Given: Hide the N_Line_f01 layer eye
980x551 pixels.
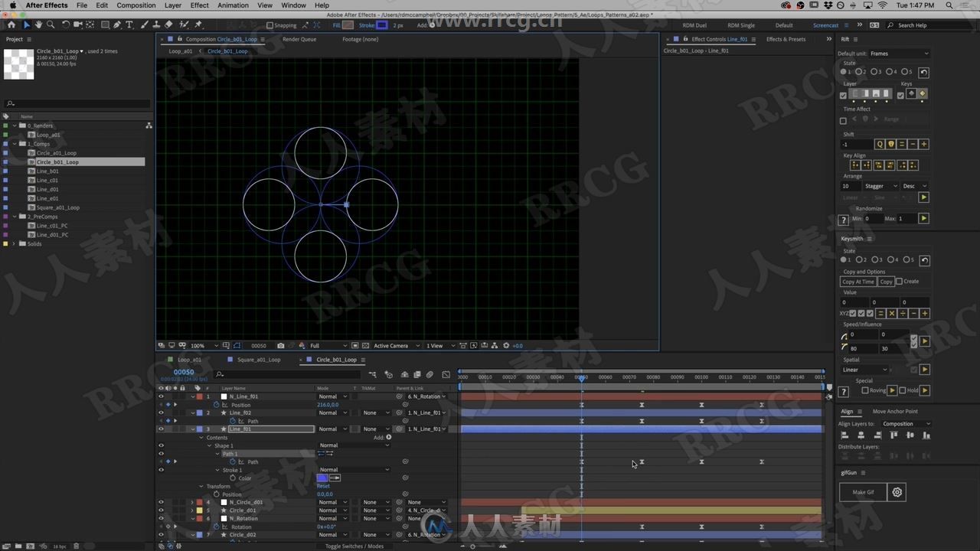Looking at the screenshot, I should (161, 396).
